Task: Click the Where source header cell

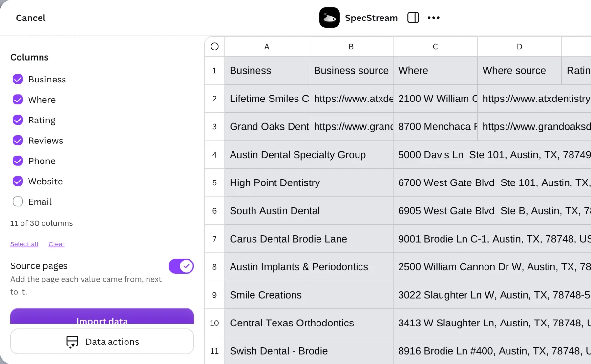Action: [x=520, y=70]
